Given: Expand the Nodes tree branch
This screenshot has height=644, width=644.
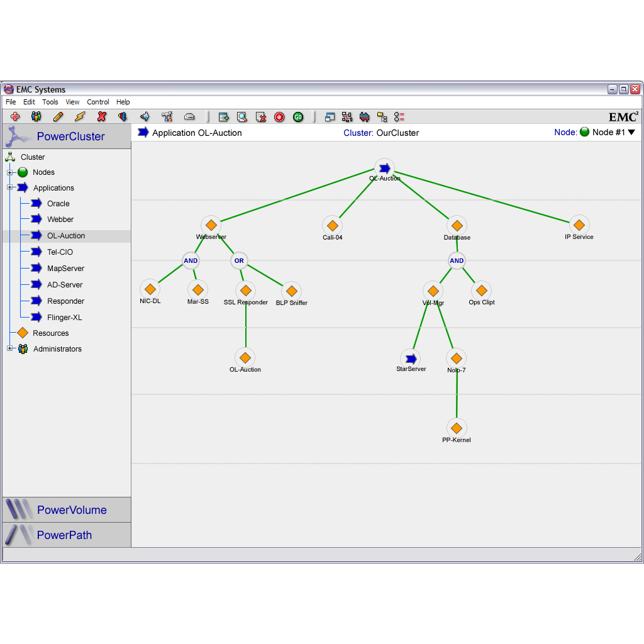Looking at the screenshot, I should tap(10, 172).
